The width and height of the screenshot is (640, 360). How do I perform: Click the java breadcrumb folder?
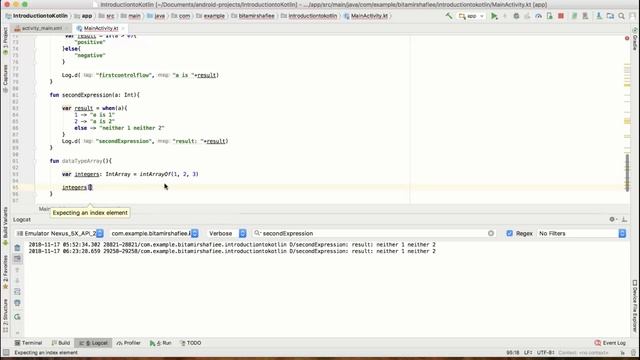156,16
